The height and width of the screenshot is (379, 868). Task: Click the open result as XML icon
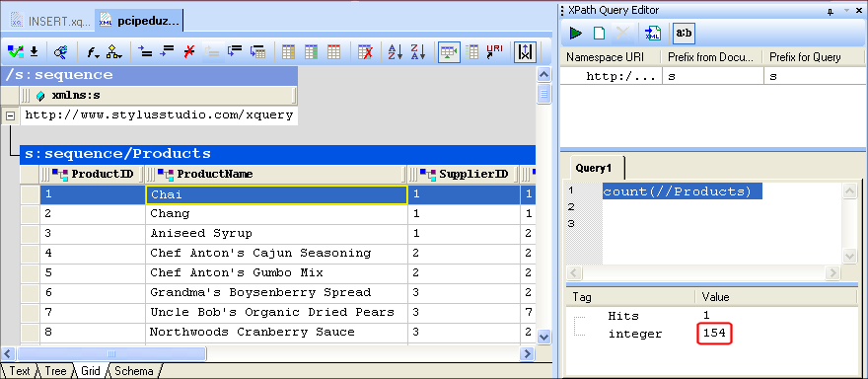(x=653, y=34)
